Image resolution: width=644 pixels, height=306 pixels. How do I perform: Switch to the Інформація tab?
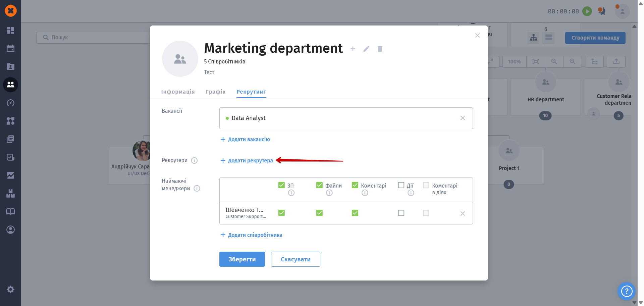point(178,92)
